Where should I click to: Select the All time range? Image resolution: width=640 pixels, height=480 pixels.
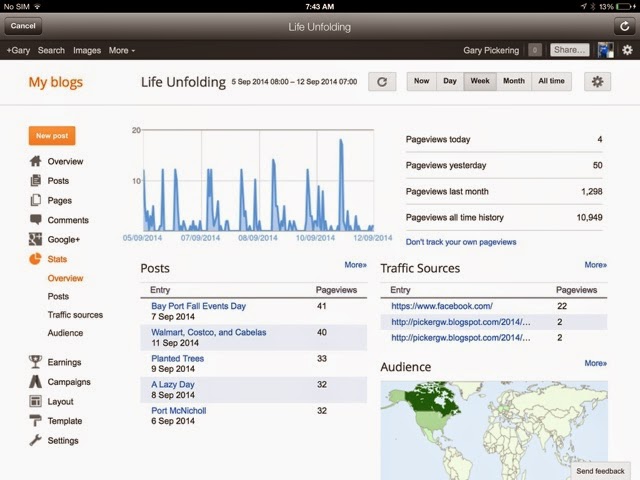pyautogui.click(x=551, y=81)
